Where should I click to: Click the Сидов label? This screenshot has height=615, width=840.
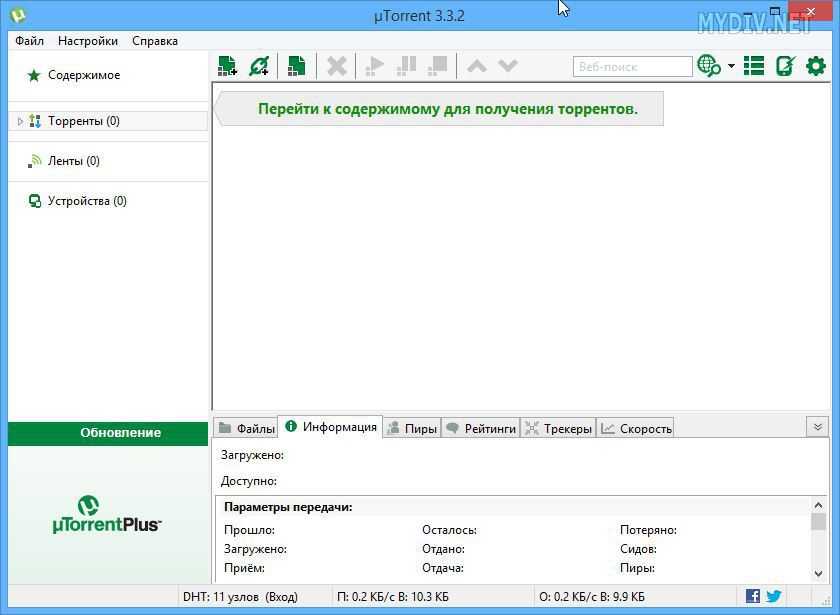pyautogui.click(x=638, y=549)
